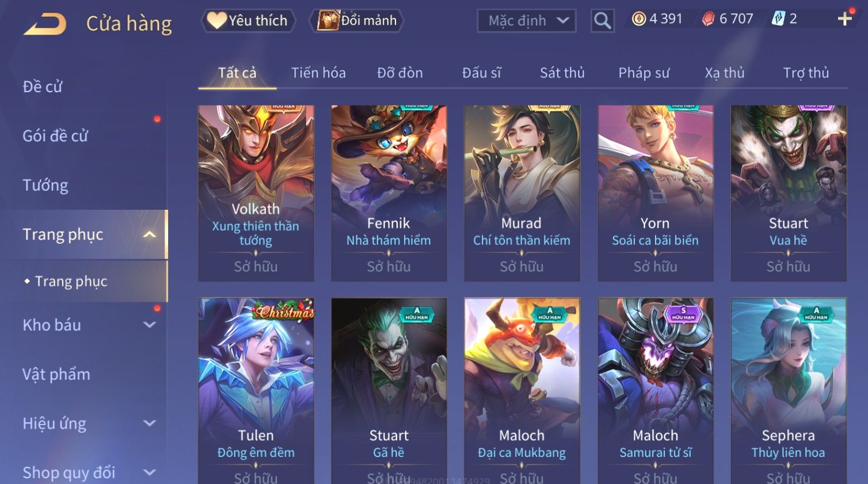Switch to the Tiến hóa tab
The width and height of the screenshot is (868, 484).
(x=318, y=73)
